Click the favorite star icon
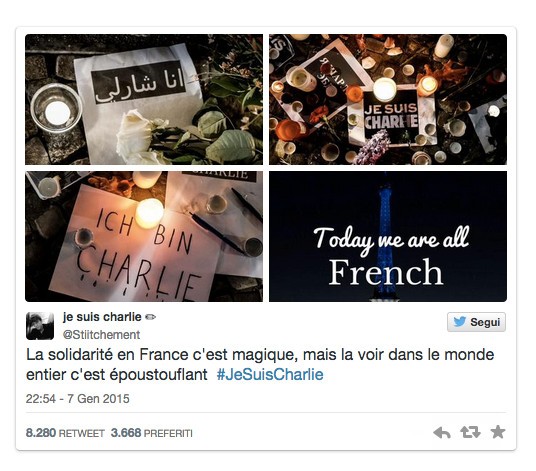Viewport: 536px width, 471px height. 498,432
